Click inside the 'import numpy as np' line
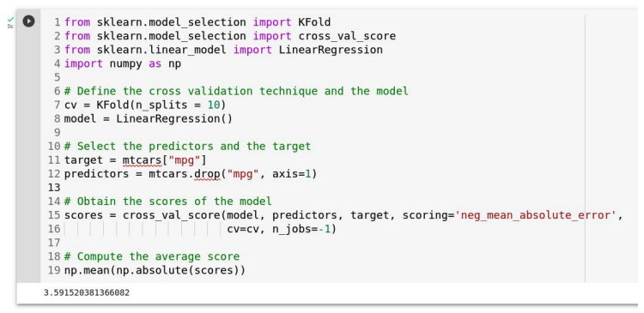Screen dimensions: 644x313 [x=123, y=64]
